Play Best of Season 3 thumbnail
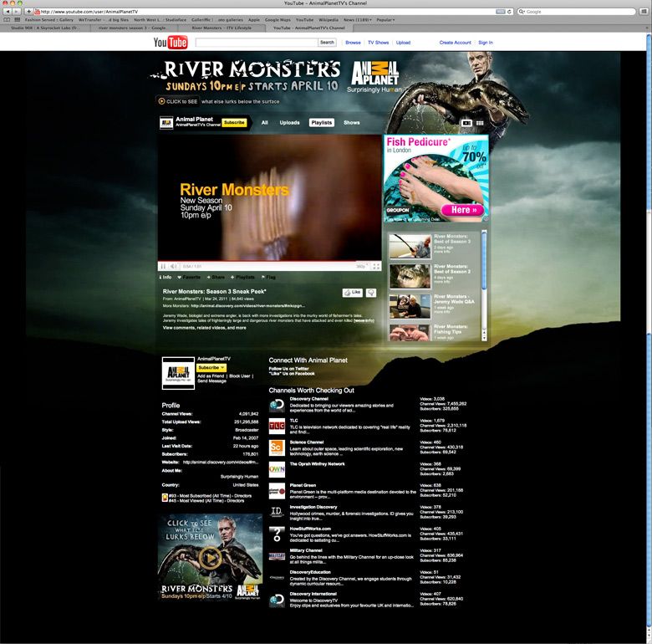Viewport: 652px width, 644px height. pyautogui.click(x=410, y=246)
